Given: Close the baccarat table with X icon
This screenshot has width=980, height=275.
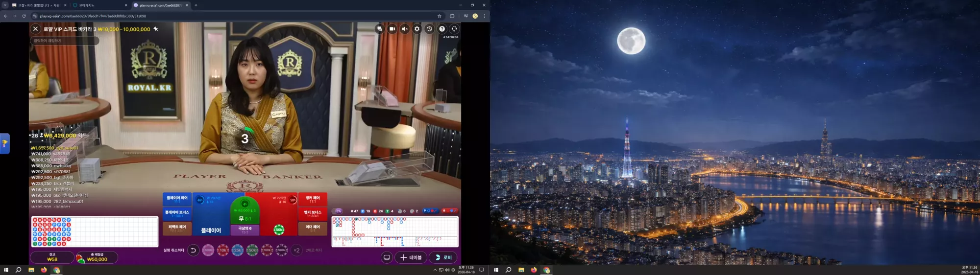Looking at the screenshot, I should tap(35, 29).
